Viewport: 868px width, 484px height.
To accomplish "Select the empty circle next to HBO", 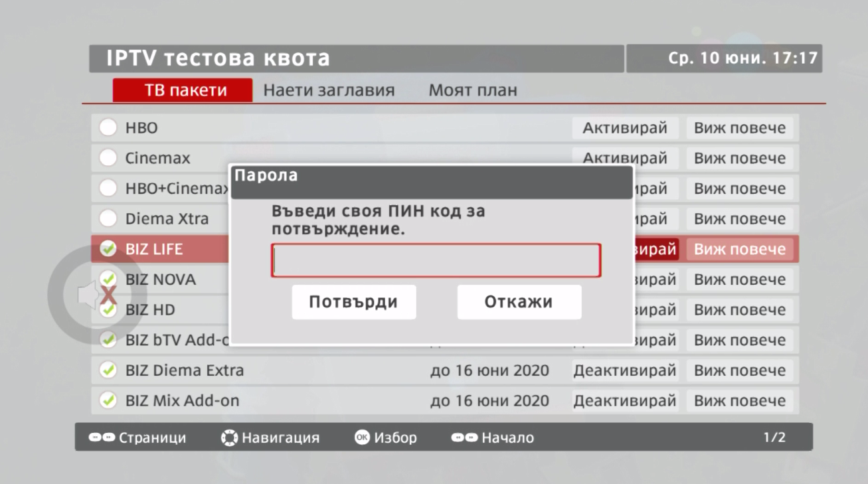I will click(x=108, y=127).
